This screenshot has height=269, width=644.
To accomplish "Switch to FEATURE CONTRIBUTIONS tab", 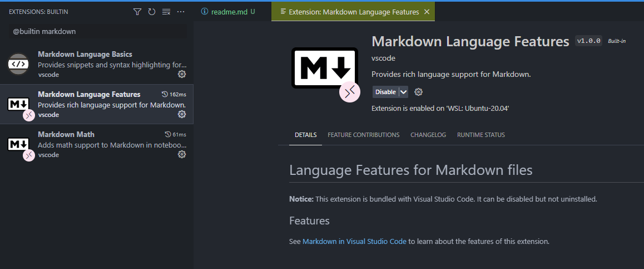I will tap(364, 135).
